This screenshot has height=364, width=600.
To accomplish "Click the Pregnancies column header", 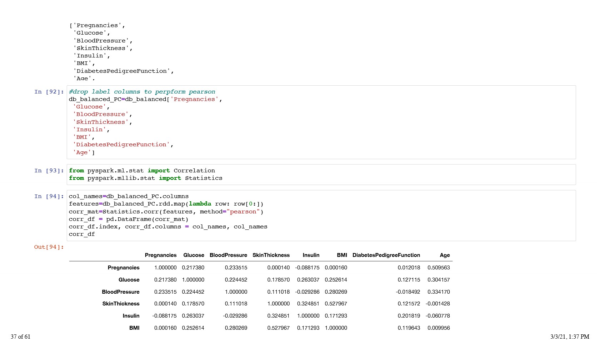I will (160, 255).
